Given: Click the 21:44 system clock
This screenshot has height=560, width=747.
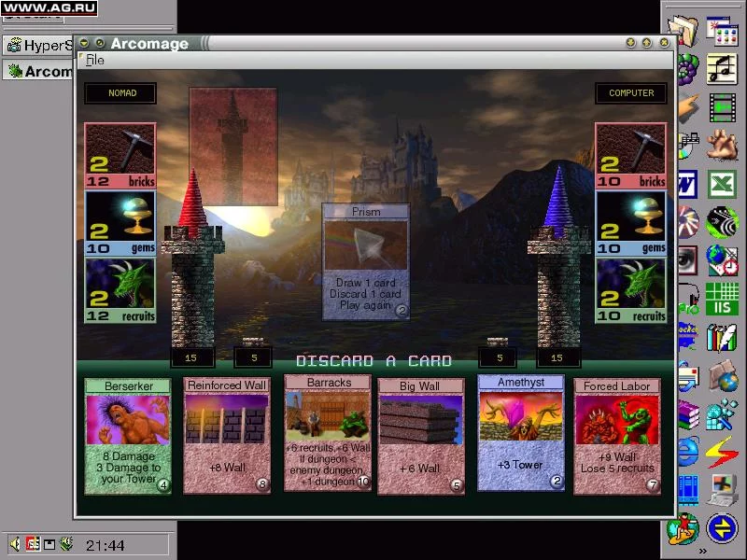Looking at the screenshot, I should (x=105, y=545).
